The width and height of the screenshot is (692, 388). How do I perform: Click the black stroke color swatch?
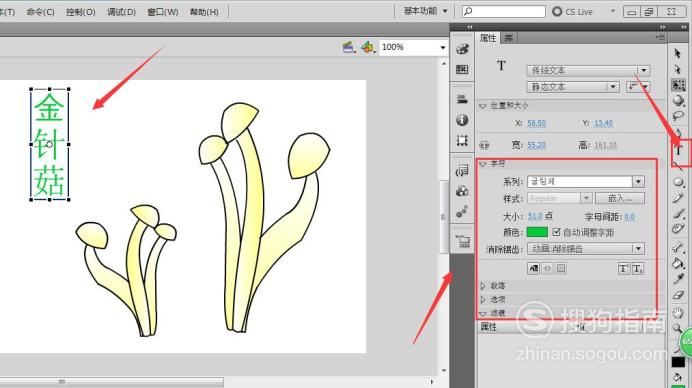click(678, 362)
